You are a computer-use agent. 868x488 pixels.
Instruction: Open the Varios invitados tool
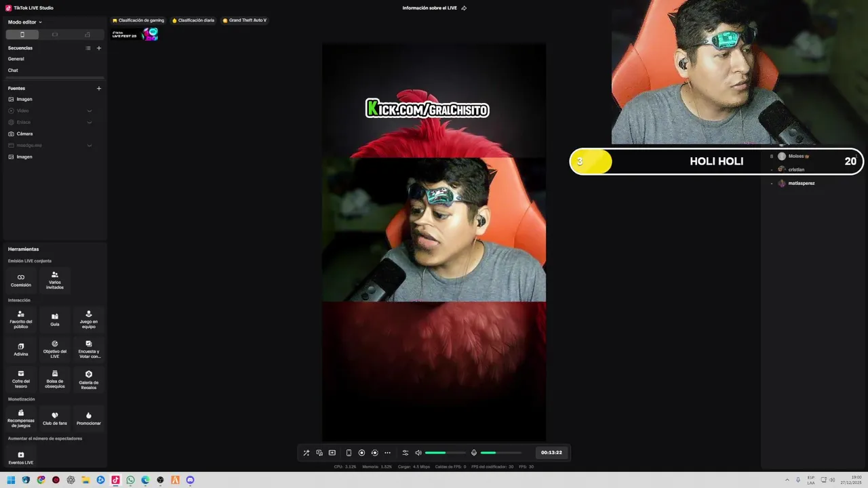point(55,280)
